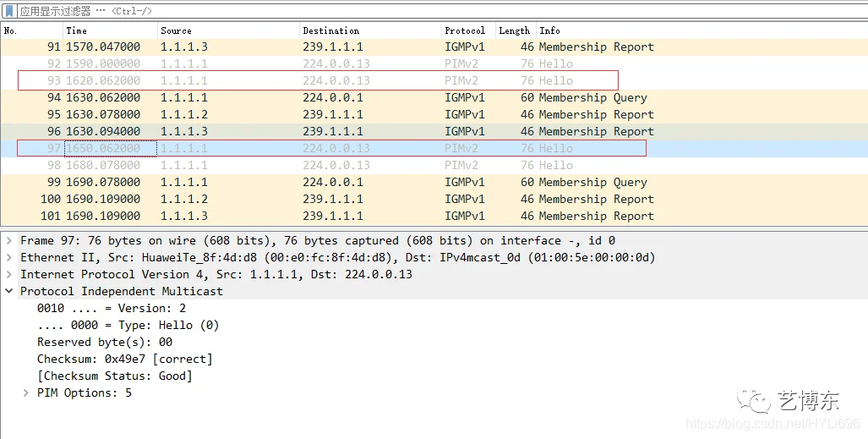The image size is (868, 439).
Task: Select the Checksum: 0x49e7 line
Action: pos(124,359)
